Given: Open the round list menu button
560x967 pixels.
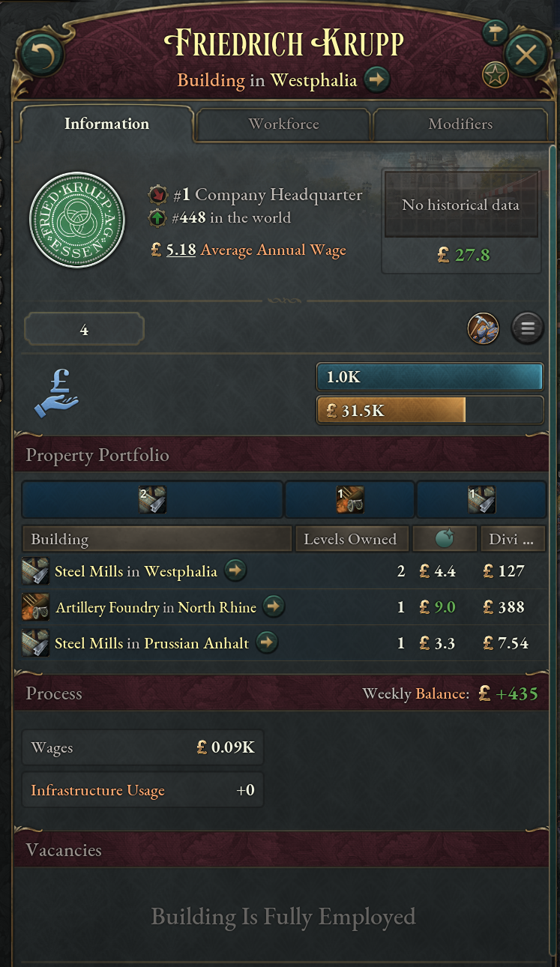Looking at the screenshot, I should click(527, 328).
